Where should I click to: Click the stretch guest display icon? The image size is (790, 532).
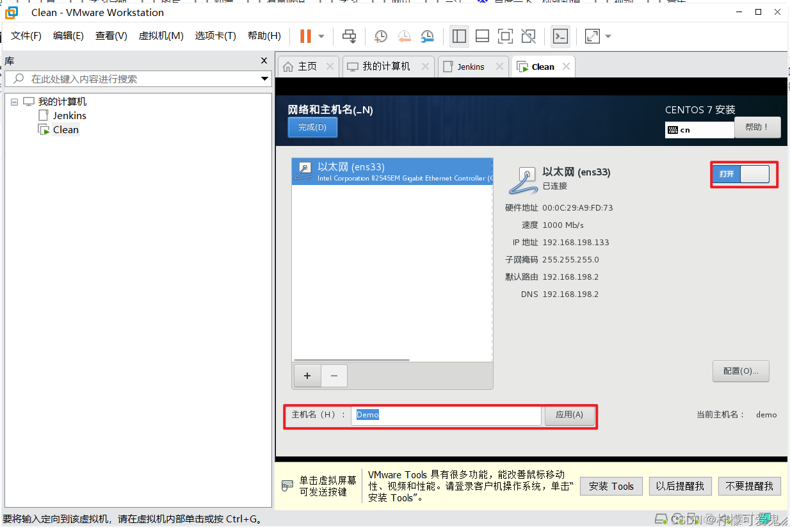pyautogui.click(x=592, y=36)
